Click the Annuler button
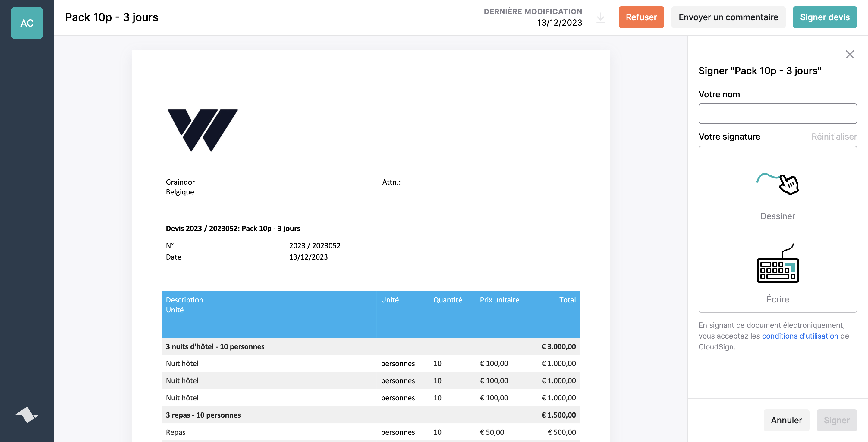868x442 pixels. [786, 420]
